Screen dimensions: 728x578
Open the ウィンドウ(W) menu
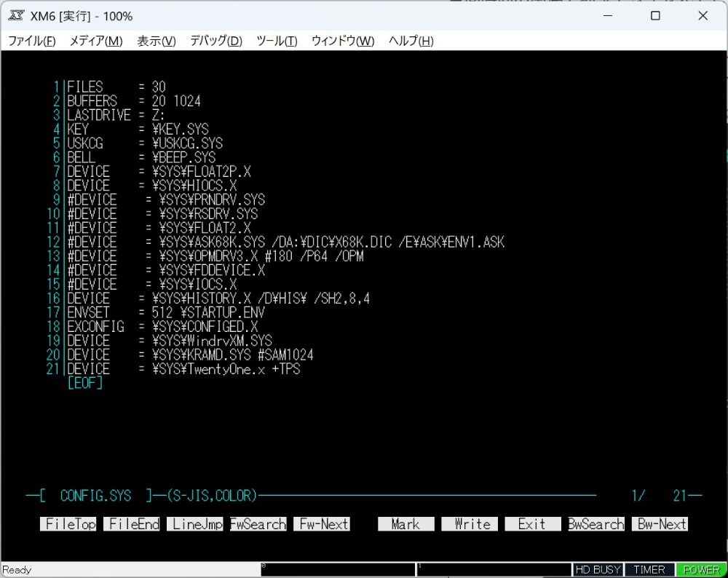point(343,41)
